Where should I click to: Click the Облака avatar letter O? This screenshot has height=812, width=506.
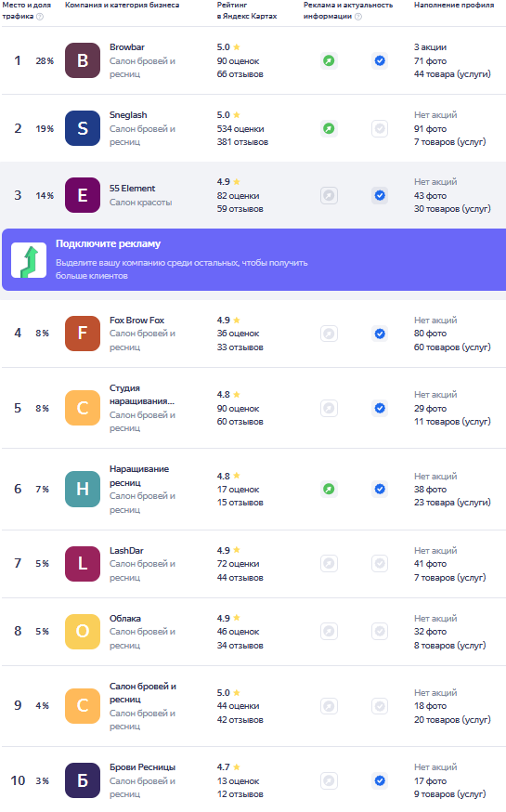coord(83,631)
